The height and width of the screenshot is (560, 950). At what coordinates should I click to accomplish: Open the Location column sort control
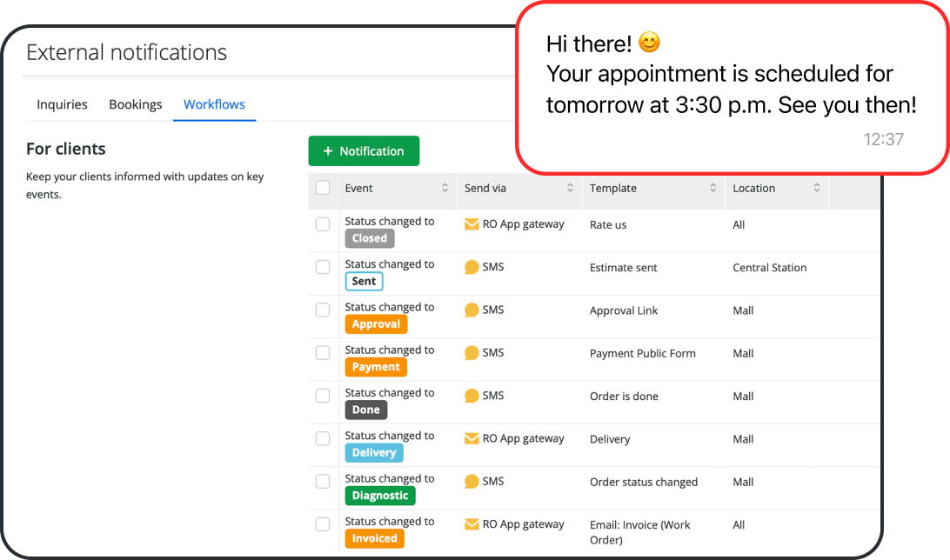[814, 188]
